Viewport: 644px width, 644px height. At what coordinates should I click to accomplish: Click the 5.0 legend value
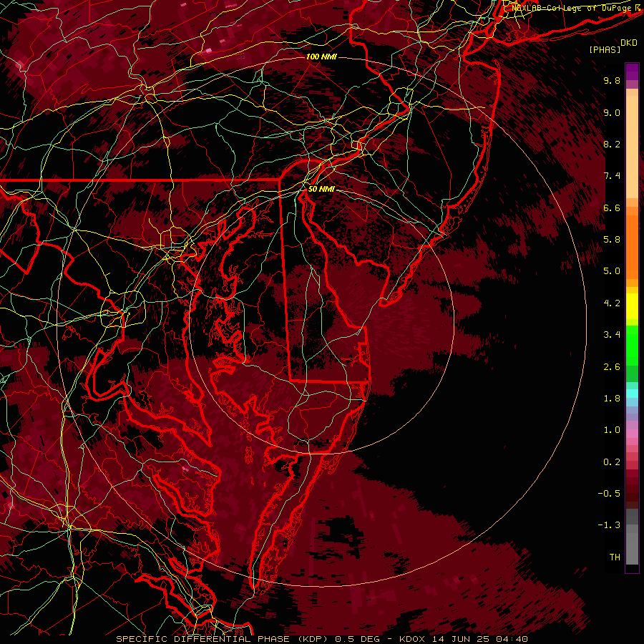[x=612, y=271]
